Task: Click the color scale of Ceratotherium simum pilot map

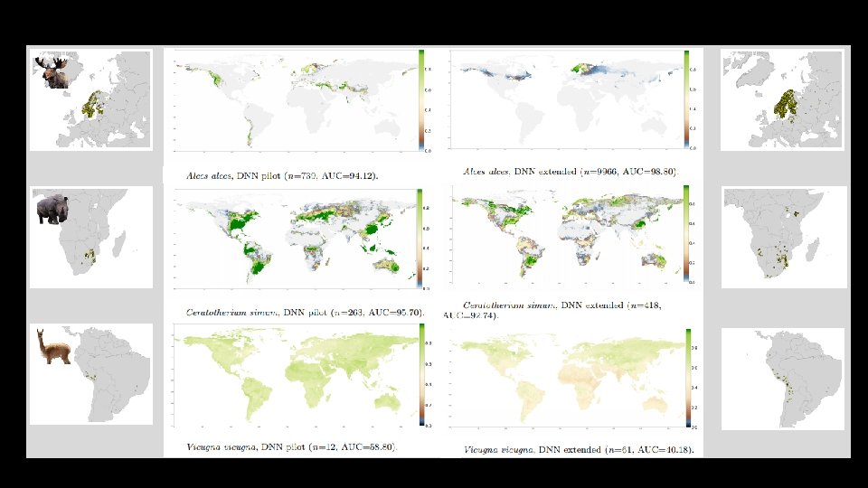Action: (420, 239)
